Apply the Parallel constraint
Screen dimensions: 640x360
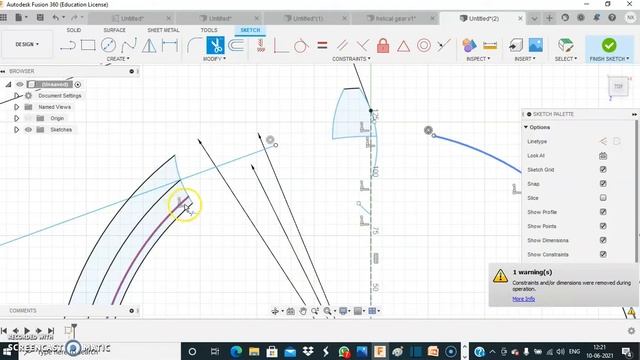(342, 45)
